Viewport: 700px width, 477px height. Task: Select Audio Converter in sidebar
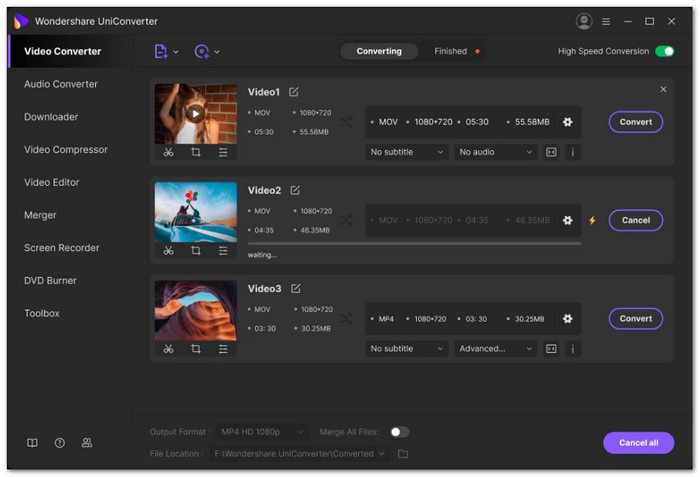pos(61,84)
